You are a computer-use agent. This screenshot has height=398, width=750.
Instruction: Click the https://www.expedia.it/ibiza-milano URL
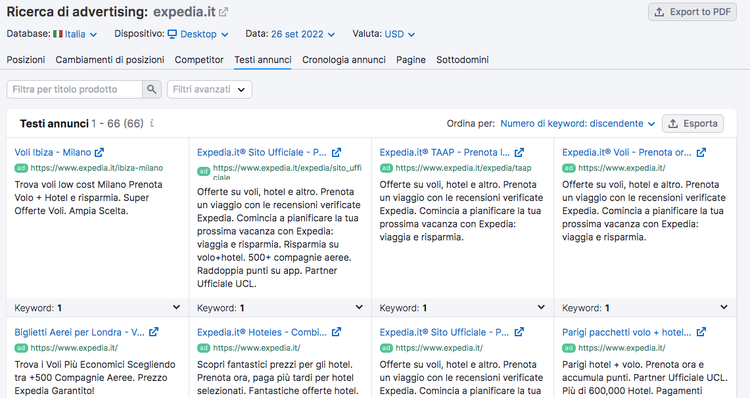point(97,168)
